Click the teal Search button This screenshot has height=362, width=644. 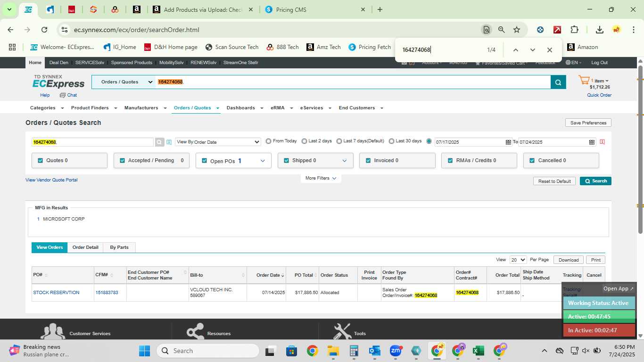595,181
